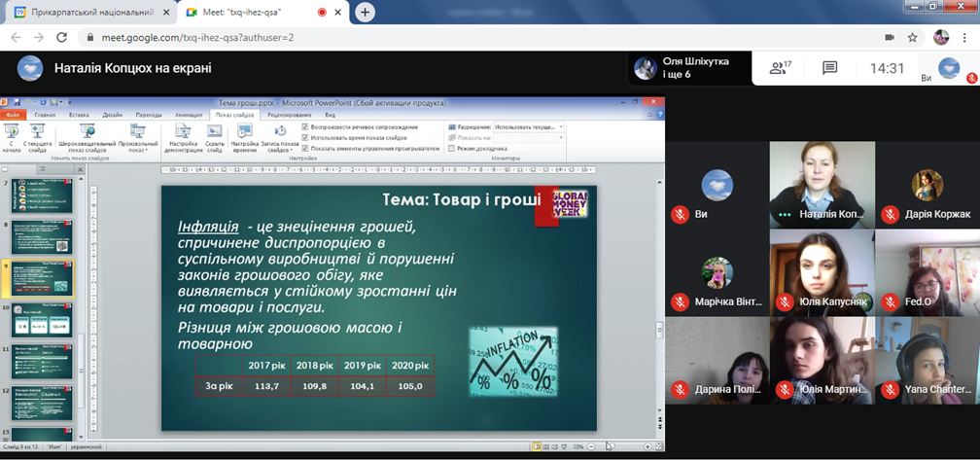Show the Meet participants list icon
Viewport: 980px width, 460px height.
coord(779,68)
